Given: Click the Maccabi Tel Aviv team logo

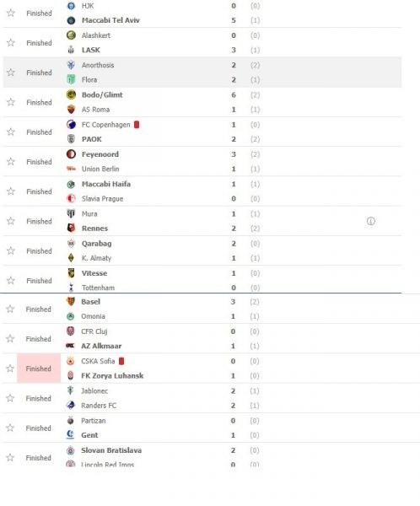Looking at the screenshot, I should (71, 20).
